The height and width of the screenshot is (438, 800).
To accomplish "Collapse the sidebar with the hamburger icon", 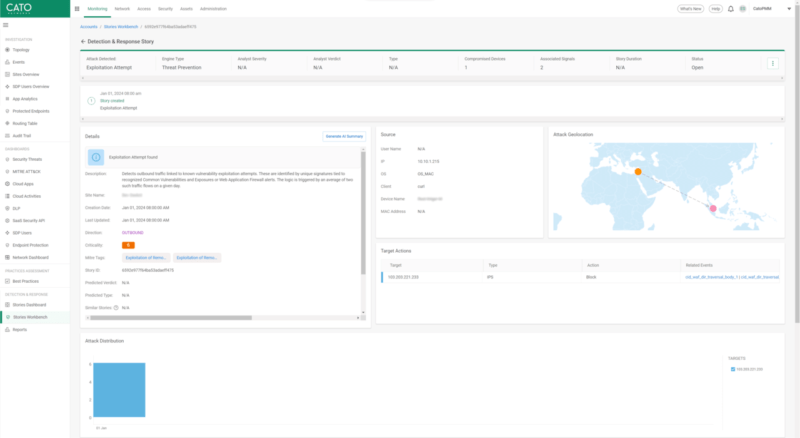I will [6, 24].
